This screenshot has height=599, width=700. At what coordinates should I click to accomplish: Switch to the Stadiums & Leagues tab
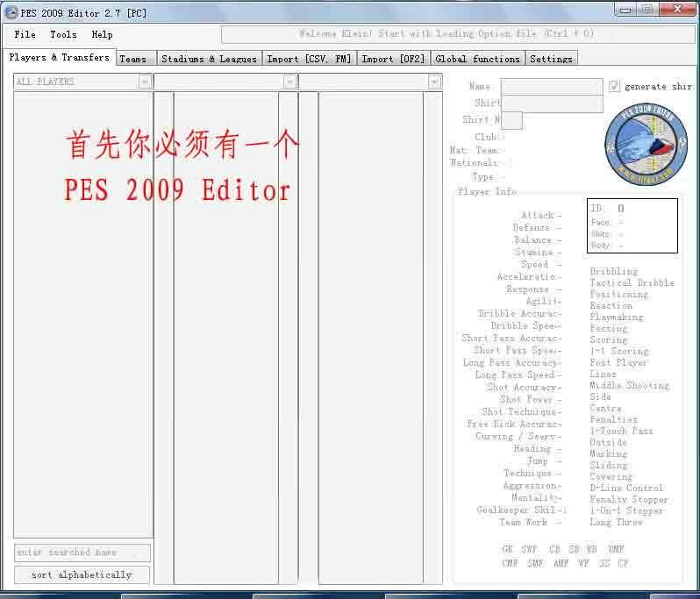(209, 59)
